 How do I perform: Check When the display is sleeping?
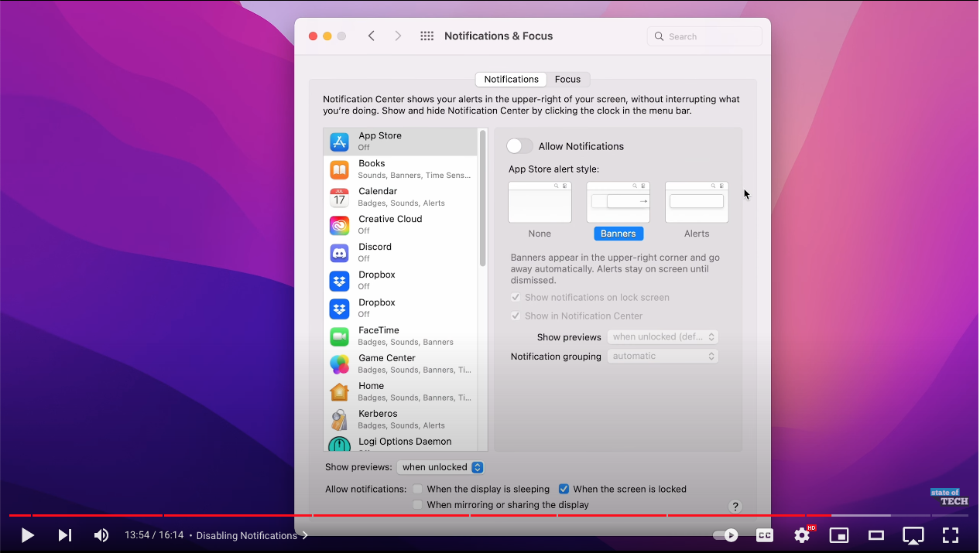pyautogui.click(x=418, y=489)
